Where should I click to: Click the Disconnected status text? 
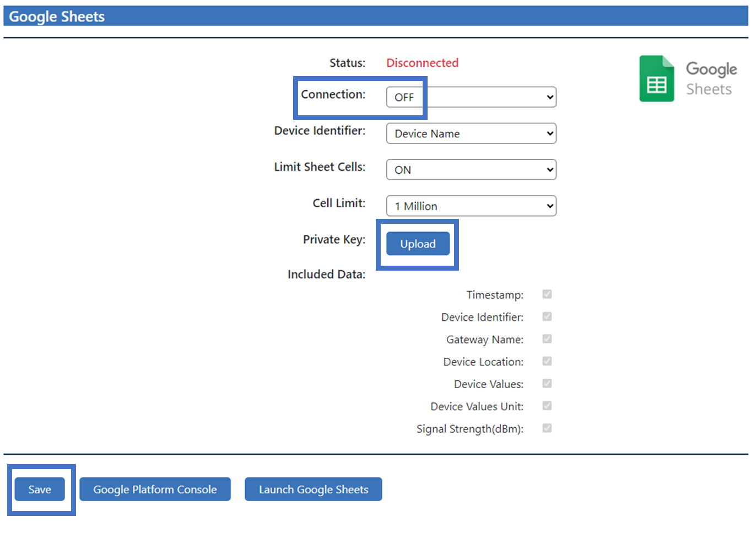[422, 62]
